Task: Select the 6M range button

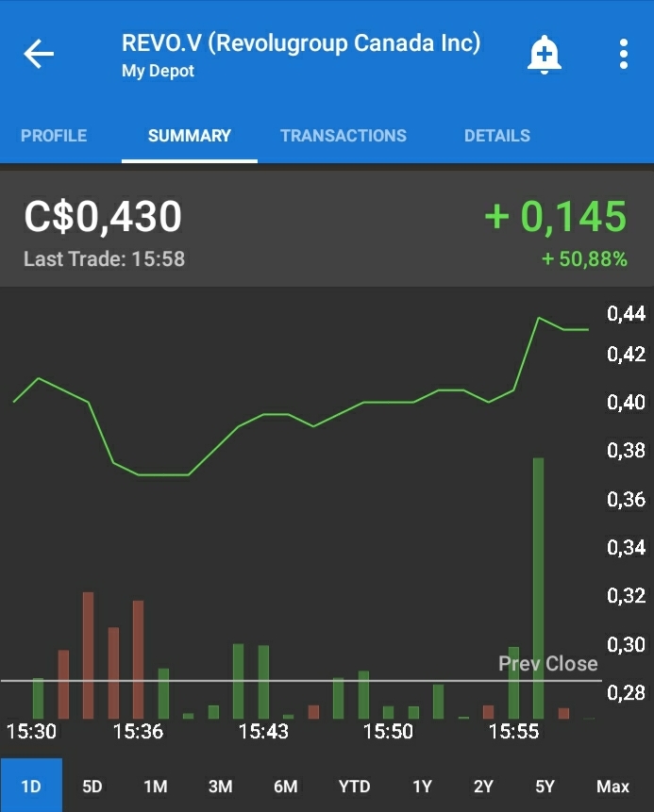Action: click(284, 786)
